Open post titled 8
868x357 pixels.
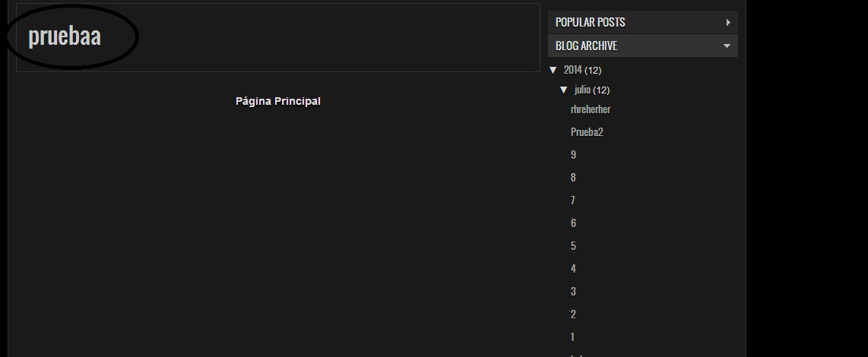pyautogui.click(x=573, y=178)
